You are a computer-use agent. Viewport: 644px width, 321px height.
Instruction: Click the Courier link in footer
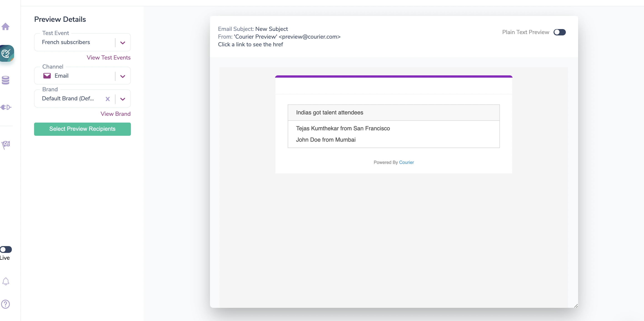pos(406,162)
